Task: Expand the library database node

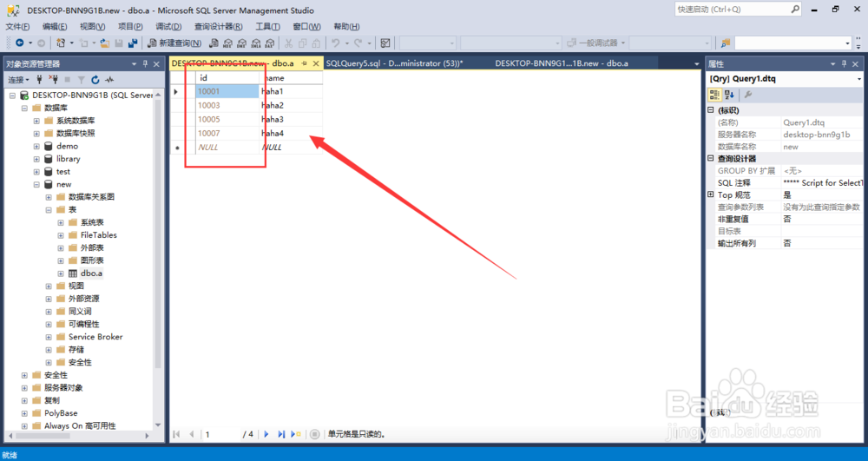Action: click(x=36, y=159)
